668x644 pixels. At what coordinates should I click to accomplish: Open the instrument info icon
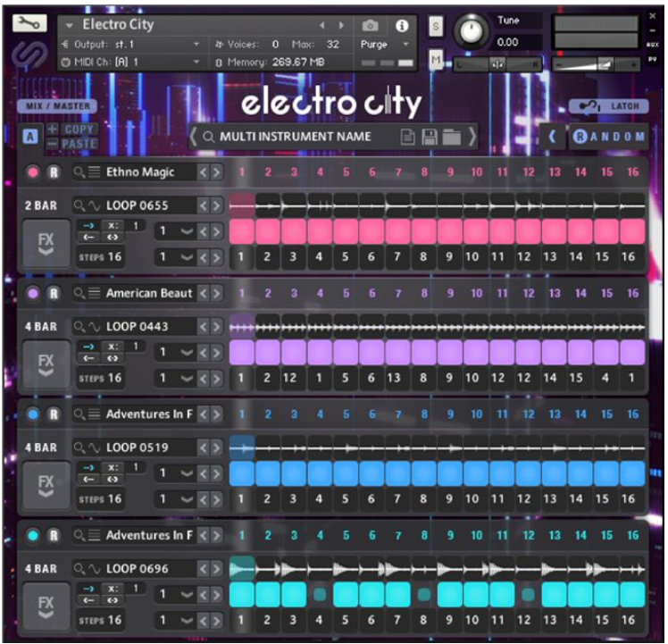pos(401,26)
